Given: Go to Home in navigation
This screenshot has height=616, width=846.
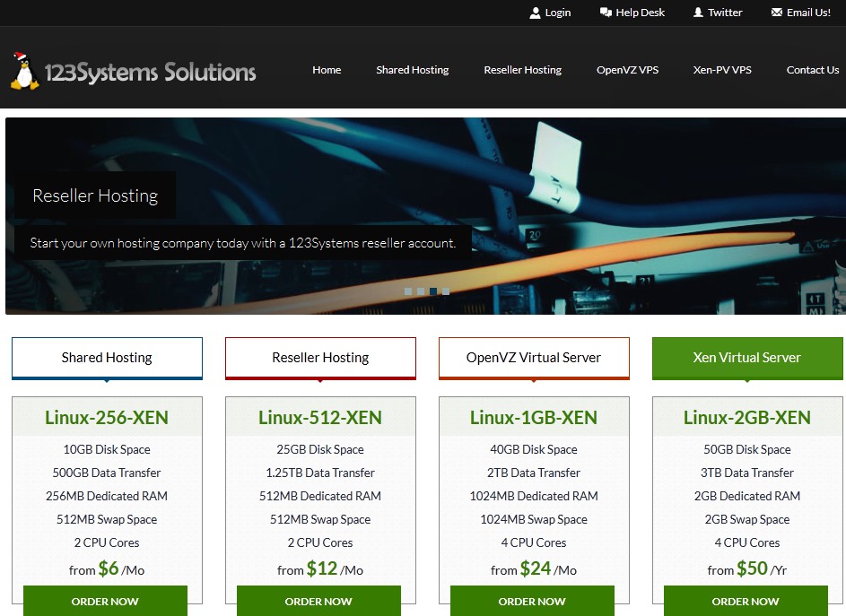Looking at the screenshot, I should pyautogui.click(x=327, y=70).
